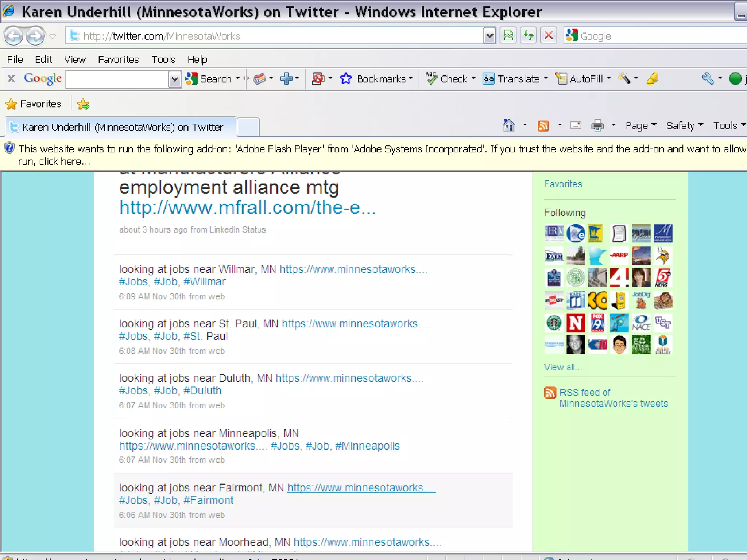Click the View all... following link

pos(563,367)
